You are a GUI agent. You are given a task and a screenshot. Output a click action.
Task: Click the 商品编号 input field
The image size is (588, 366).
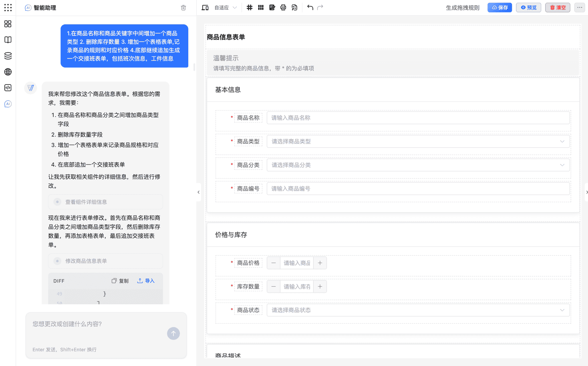(x=418, y=189)
